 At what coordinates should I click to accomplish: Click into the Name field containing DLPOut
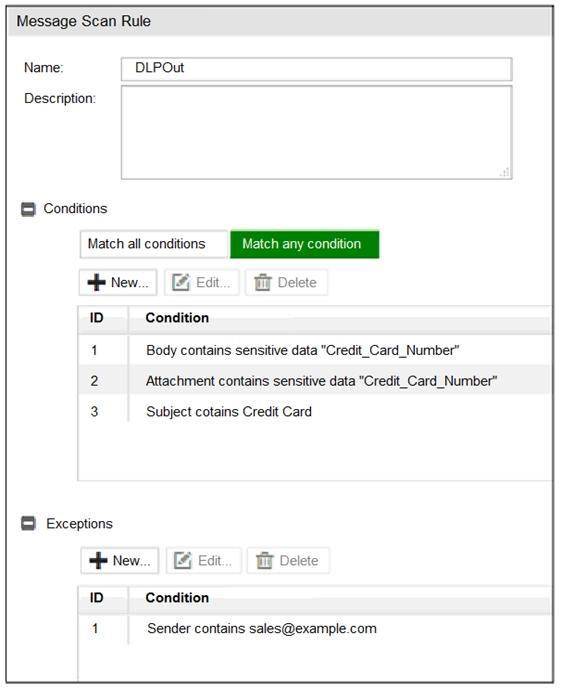tap(317, 69)
